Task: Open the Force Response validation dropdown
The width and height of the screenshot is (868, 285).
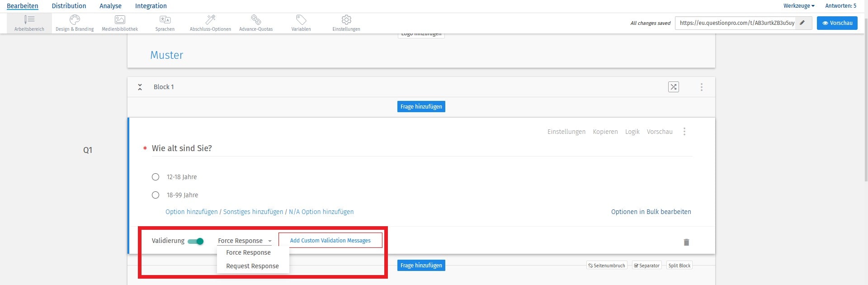Action: pos(245,241)
